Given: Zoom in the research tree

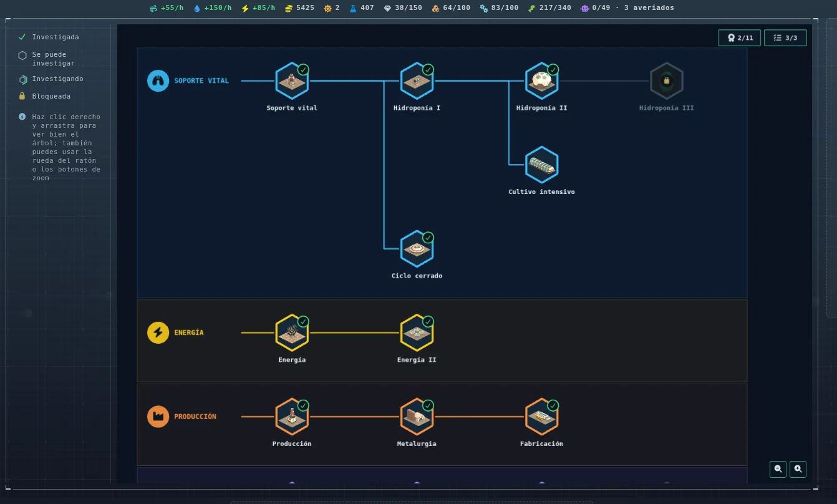Looking at the screenshot, I should [x=798, y=469].
